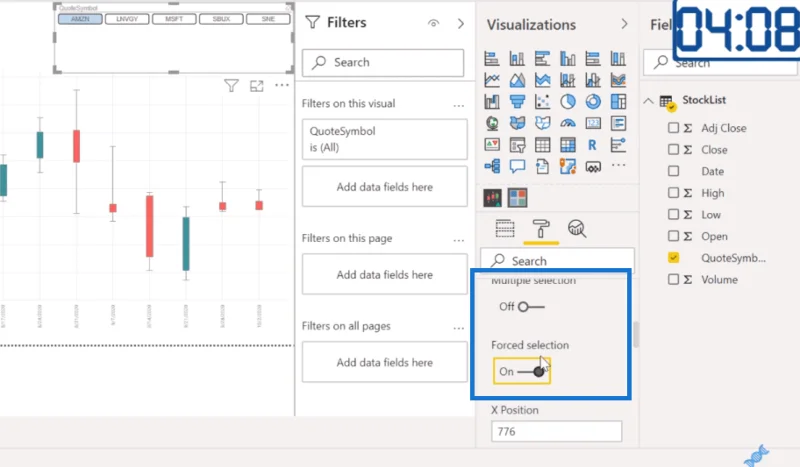Select the SBUX chiclet button
The height and width of the screenshot is (467, 800).
tap(221, 19)
